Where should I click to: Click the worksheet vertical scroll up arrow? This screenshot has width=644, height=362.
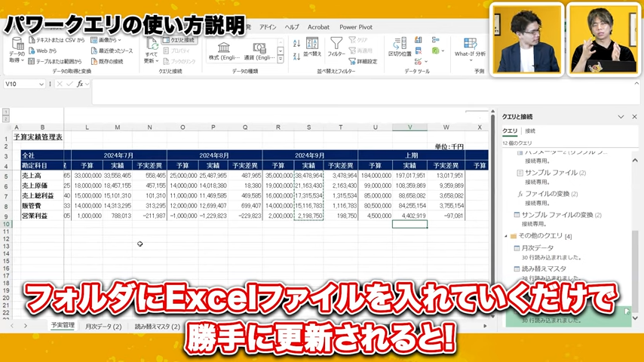pos(493,112)
